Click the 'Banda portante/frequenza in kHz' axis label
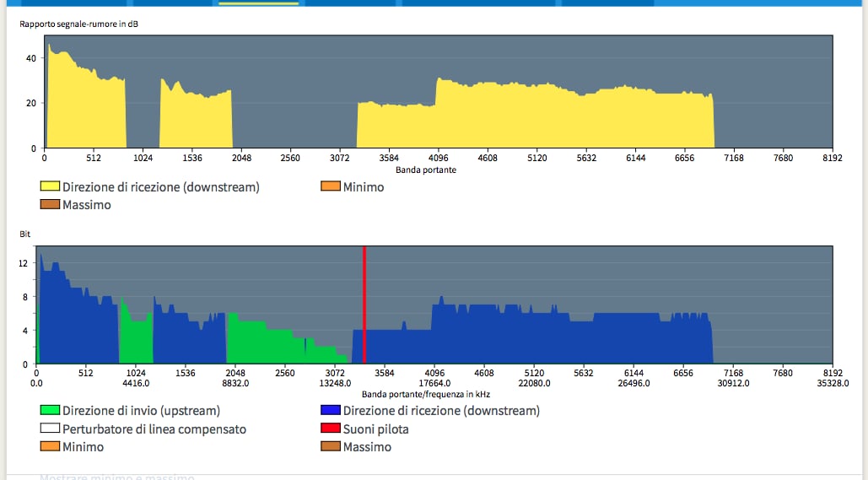The height and width of the screenshot is (480, 868). click(426, 394)
